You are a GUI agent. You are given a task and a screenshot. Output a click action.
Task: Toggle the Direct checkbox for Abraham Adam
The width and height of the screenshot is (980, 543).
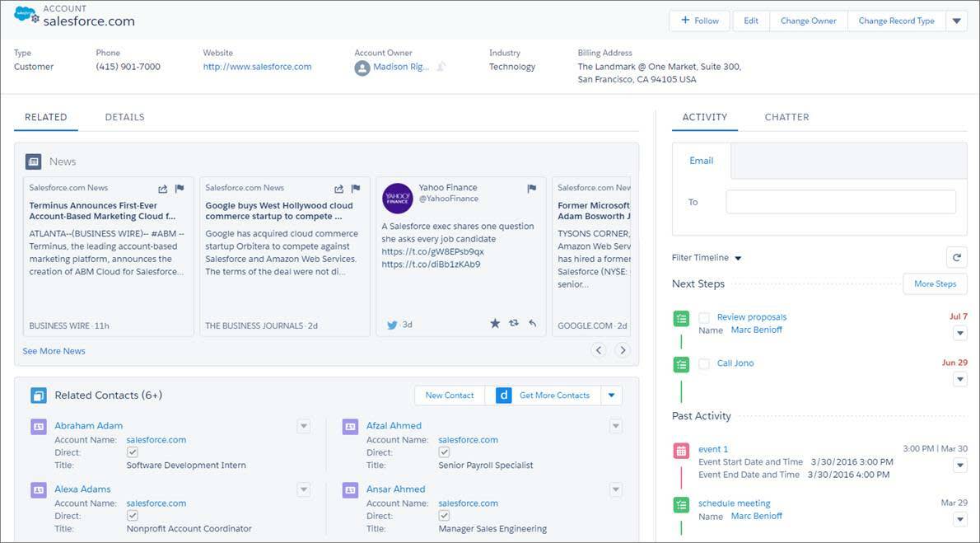click(x=133, y=451)
